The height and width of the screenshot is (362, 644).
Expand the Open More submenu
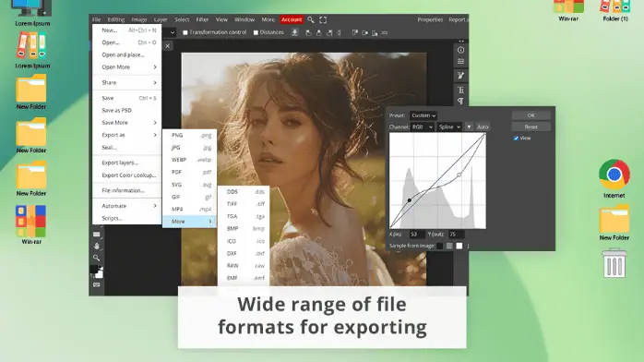(x=127, y=67)
